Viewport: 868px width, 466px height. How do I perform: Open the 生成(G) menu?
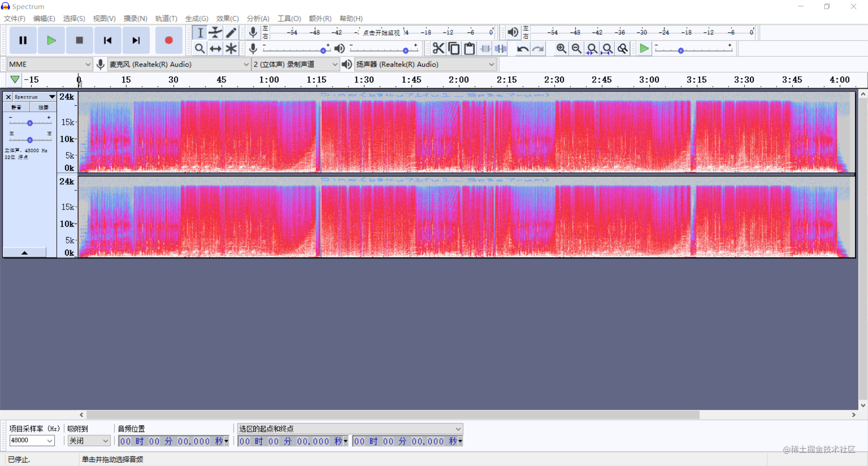pyautogui.click(x=197, y=19)
